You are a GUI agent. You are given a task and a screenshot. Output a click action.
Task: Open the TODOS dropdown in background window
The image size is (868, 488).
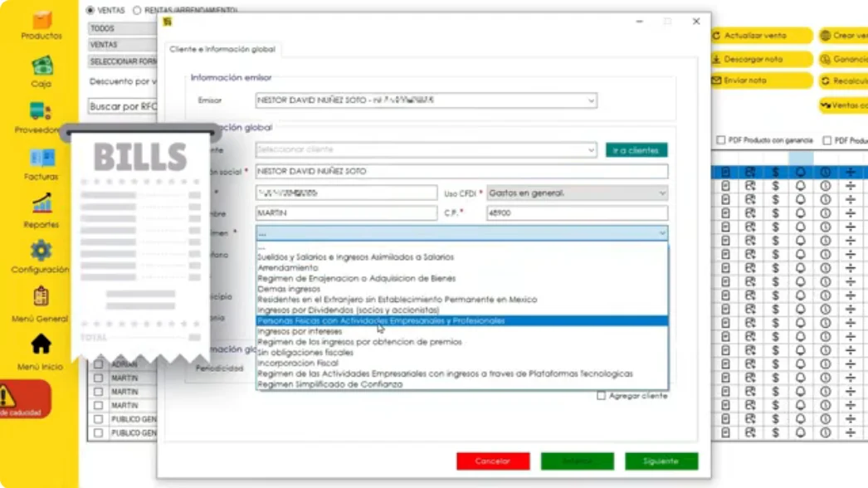(122, 28)
